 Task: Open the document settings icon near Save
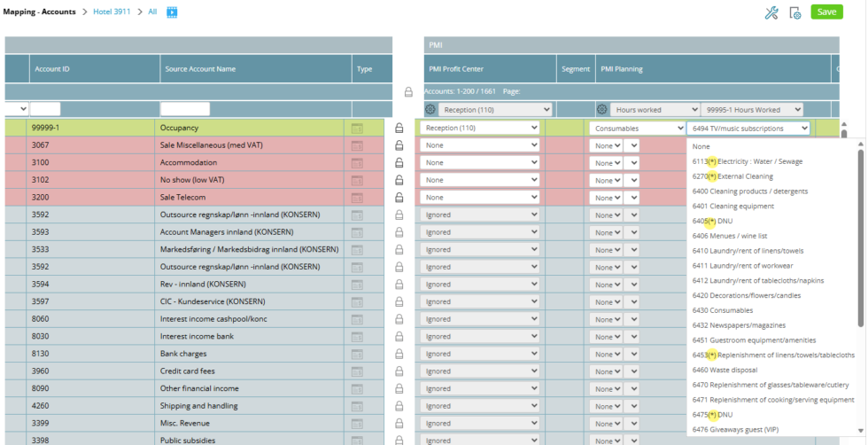[x=795, y=13]
